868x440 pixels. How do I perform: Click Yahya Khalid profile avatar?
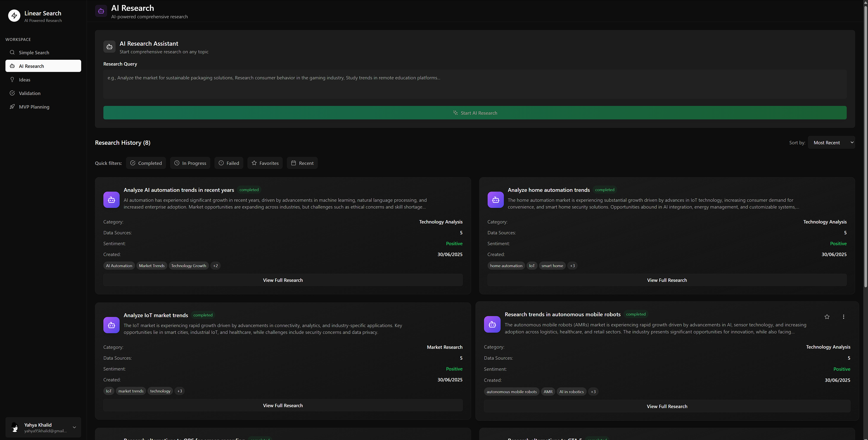coord(15,427)
